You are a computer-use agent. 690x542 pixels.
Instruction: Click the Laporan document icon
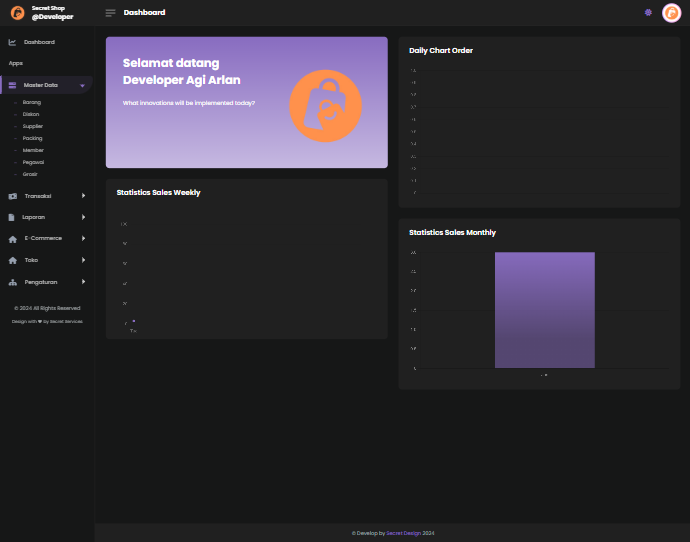[x=12, y=217]
